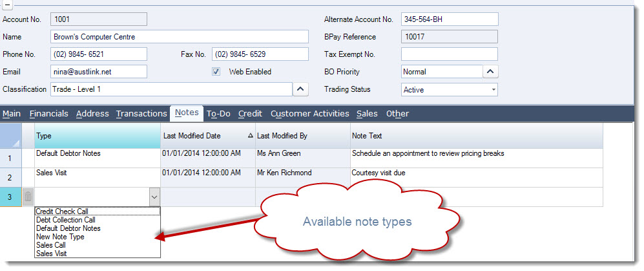Click the empty Type cell in row 3
644x271 pixels.
click(92, 197)
